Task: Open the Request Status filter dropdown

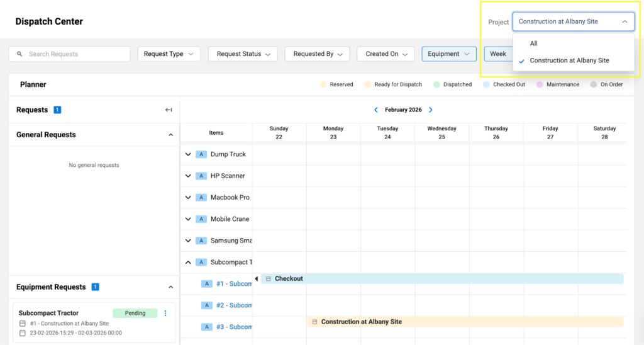Action: [x=243, y=54]
